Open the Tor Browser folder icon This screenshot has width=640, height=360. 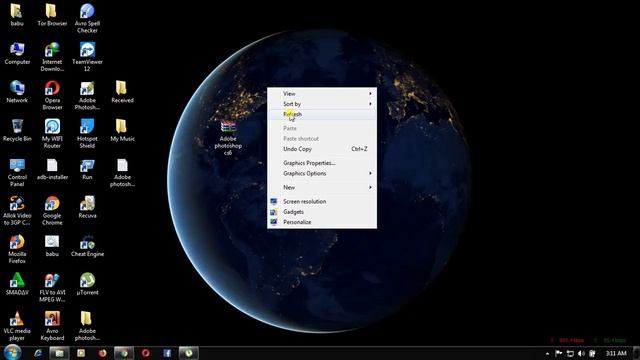[x=52, y=14]
